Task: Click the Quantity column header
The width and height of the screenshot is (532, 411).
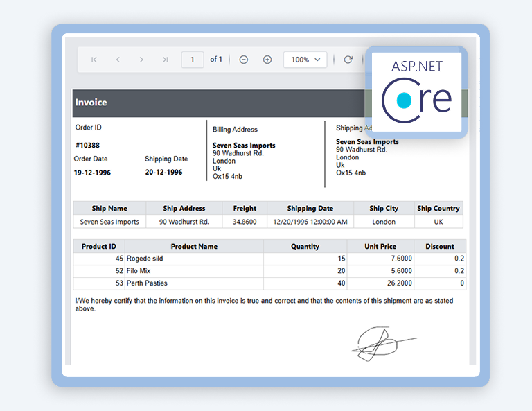Action: pyautogui.click(x=305, y=247)
